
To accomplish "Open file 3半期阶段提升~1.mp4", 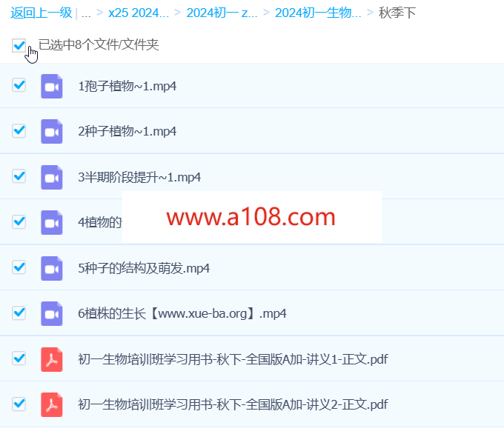I will coord(139,177).
